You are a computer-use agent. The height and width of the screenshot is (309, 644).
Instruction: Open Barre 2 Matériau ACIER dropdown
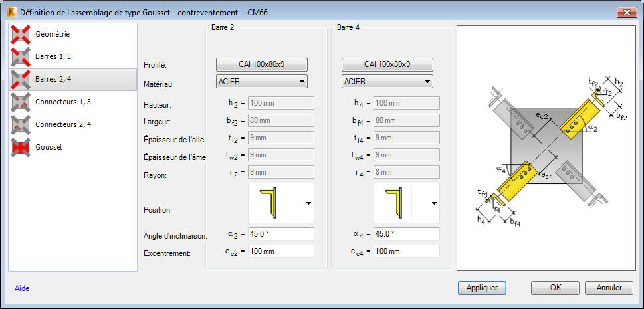tap(262, 81)
